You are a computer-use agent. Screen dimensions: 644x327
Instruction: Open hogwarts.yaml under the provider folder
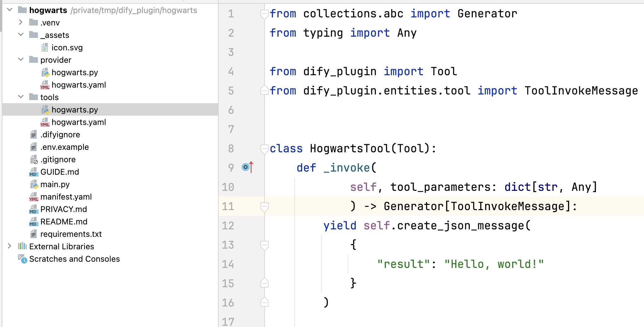point(79,85)
